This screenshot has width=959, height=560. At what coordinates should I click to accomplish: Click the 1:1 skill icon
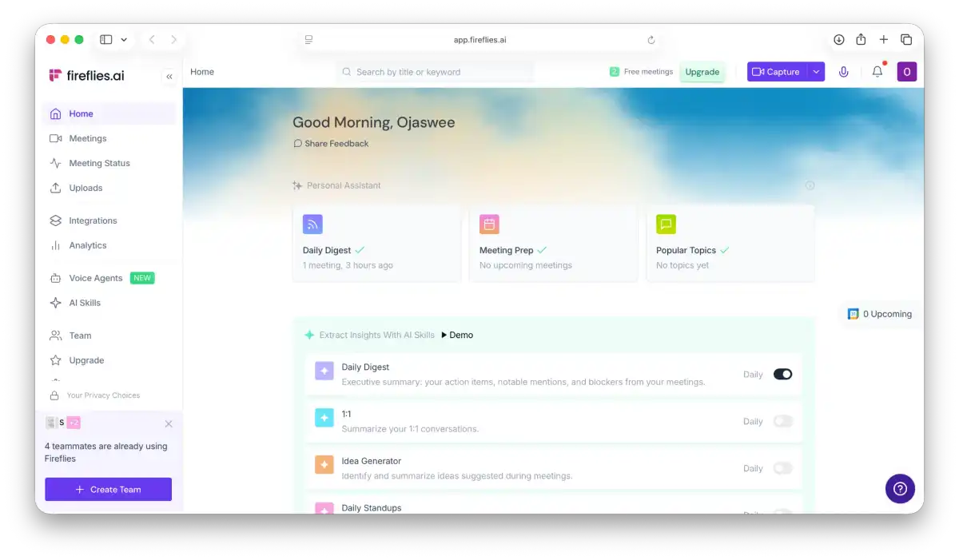pyautogui.click(x=324, y=418)
